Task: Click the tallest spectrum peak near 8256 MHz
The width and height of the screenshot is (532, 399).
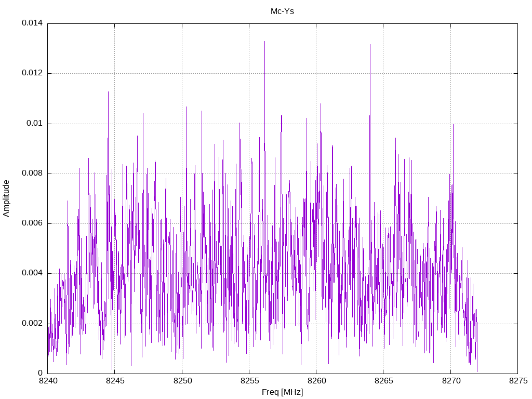Action: (x=264, y=42)
